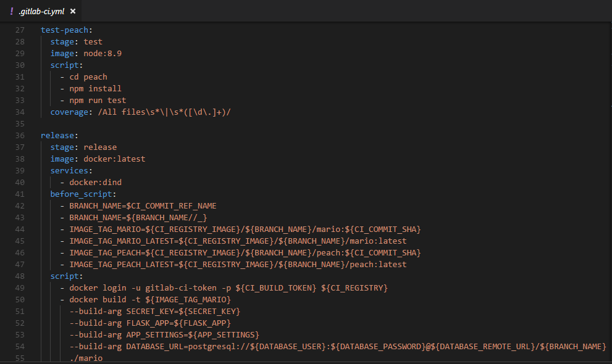Click the services: key on line 39
This screenshot has height=364, width=612.
(x=69, y=170)
